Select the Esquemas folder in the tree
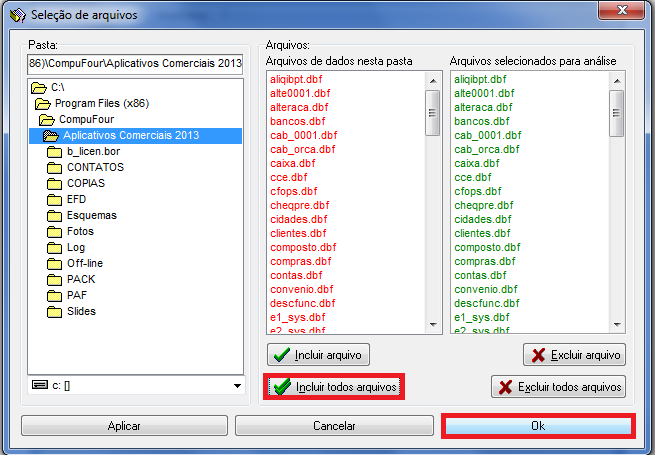This screenshot has height=455, width=655. (91, 215)
